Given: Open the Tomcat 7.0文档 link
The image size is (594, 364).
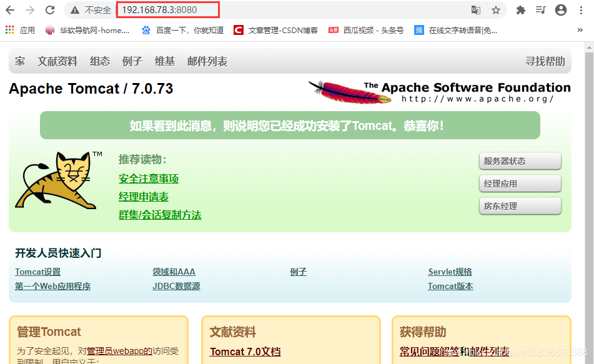Looking at the screenshot, I should tap(245, 352).
